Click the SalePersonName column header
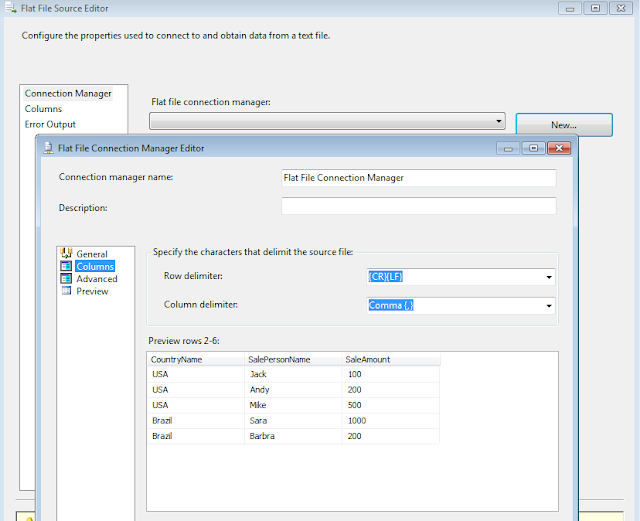The image size is (640, 521). (x=293, y=360)
